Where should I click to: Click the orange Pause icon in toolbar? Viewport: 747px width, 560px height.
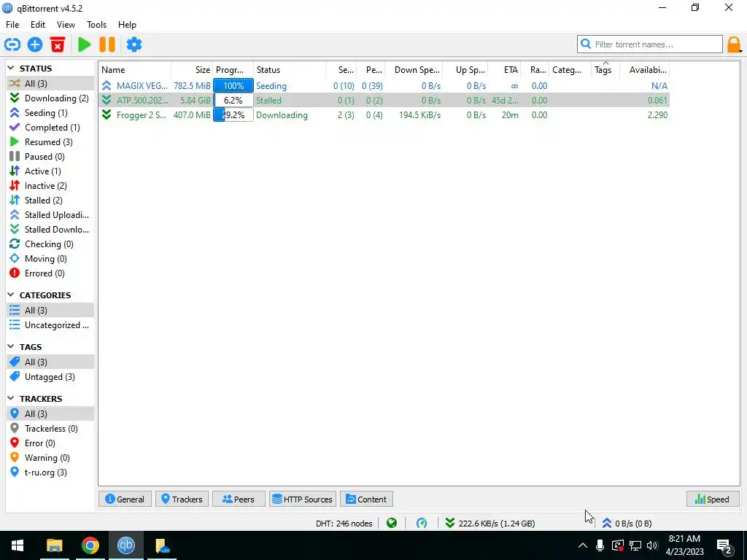tap(107, 44)
